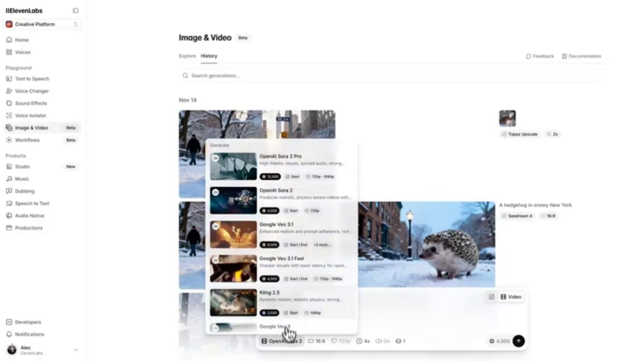Select Sound Effects in the sidebar
This screenshot has width=644, height=361.
tap(31, 103)
